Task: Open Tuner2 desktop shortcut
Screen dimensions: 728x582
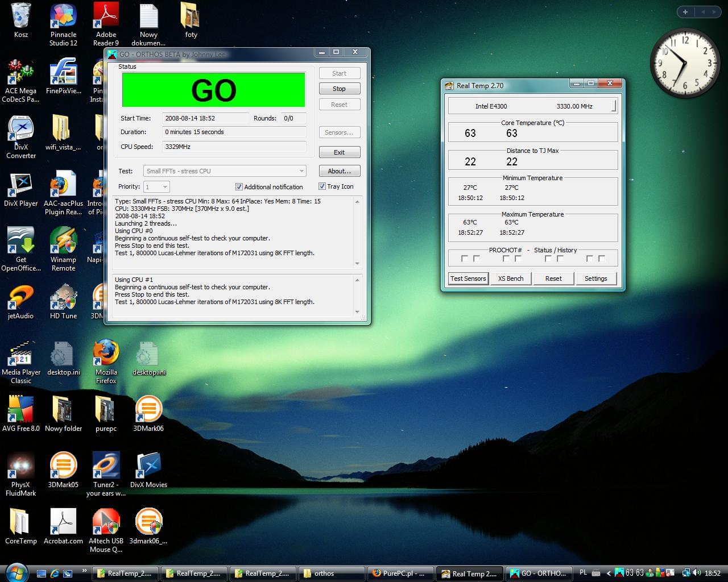Action: point(106,475)
